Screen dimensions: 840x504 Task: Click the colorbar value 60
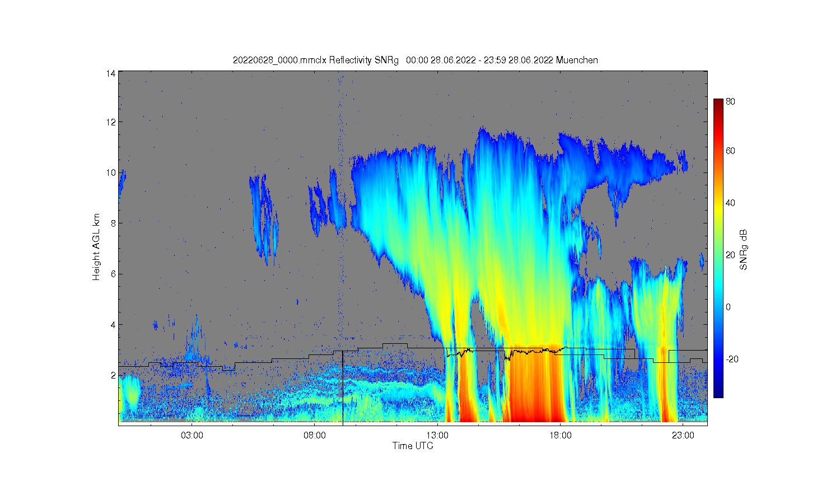click(x=731, y=151)
